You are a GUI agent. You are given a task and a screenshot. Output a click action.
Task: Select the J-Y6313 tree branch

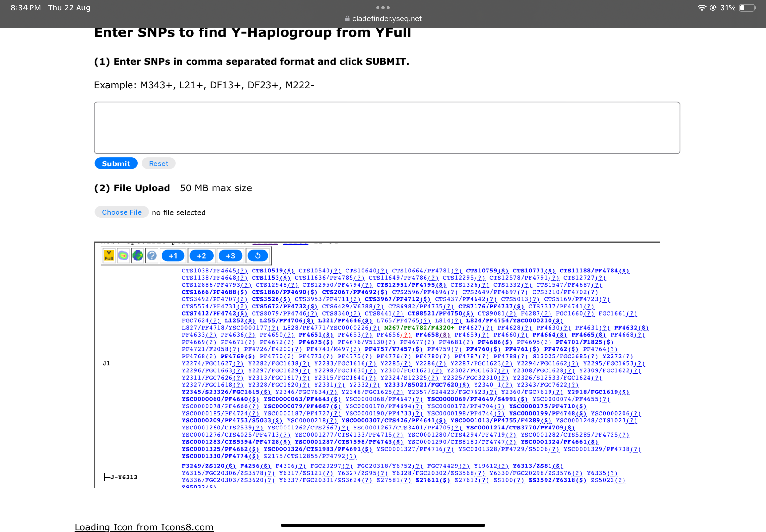[x=124, y=477]
